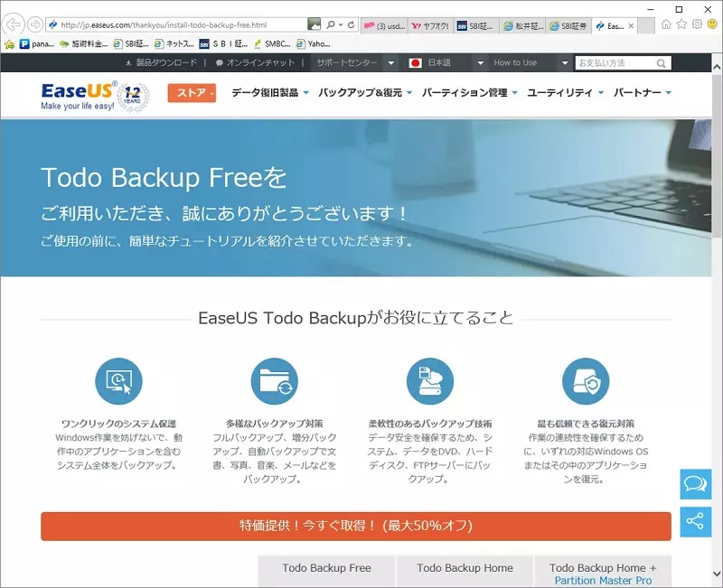Click the page scrollbar down arrow

(717, 574)
